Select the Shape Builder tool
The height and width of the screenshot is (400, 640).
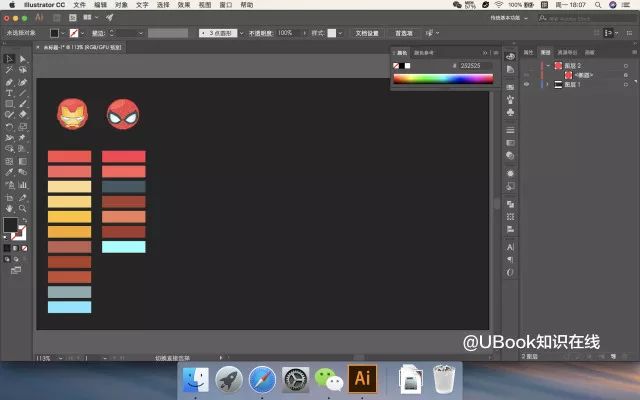[9, 149]
